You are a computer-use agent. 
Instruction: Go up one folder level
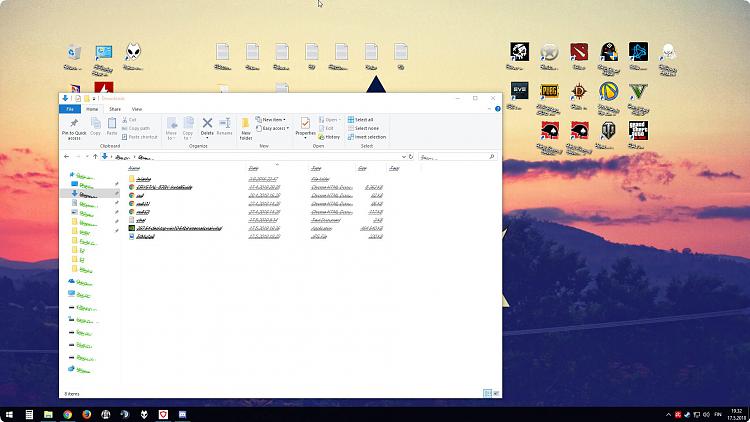(x=95, y=156)
